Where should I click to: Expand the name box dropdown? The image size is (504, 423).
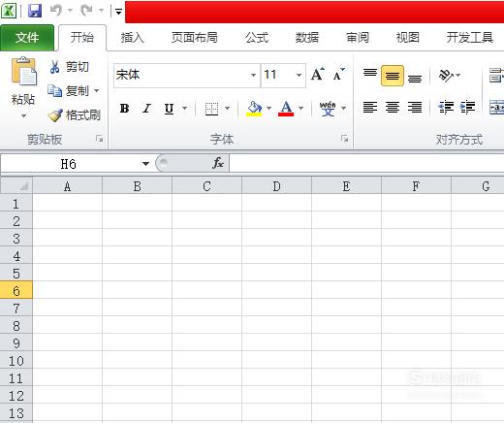(x=145, y=164)
